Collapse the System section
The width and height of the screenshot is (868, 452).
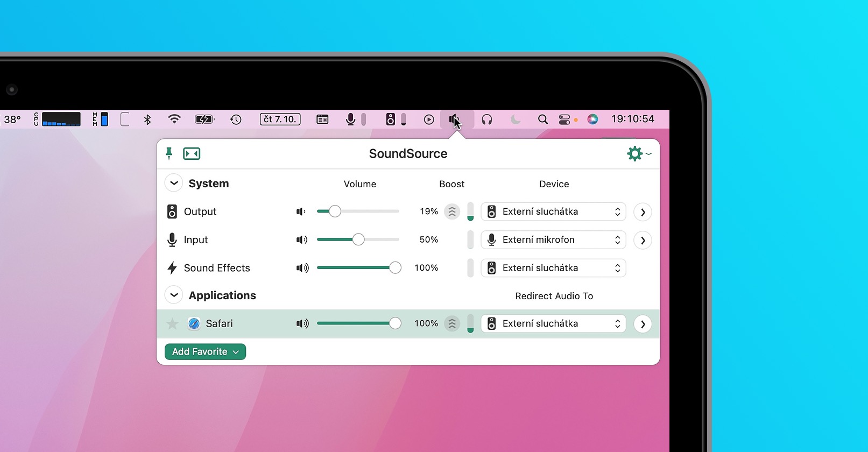174,183
